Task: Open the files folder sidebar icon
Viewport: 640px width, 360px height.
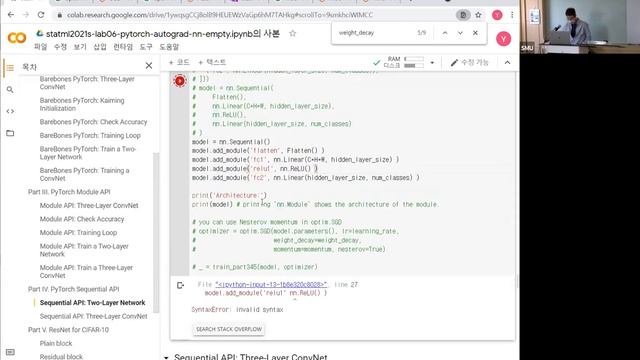Action: (10, 133)
